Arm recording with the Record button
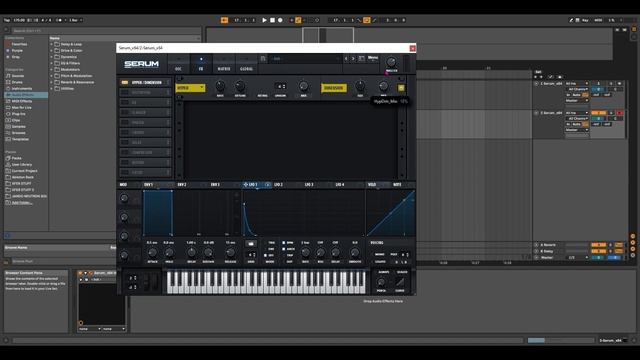The image size is (640, 360). tap(280, 20)
